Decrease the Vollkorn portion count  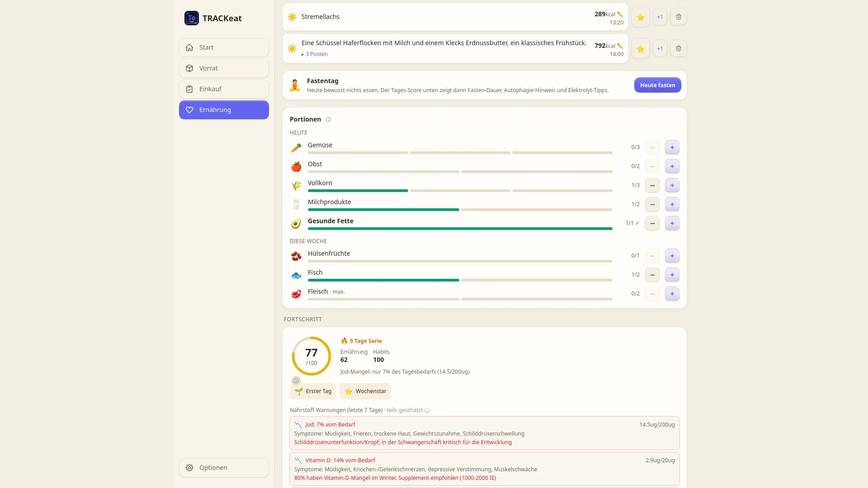click(652, 185)
